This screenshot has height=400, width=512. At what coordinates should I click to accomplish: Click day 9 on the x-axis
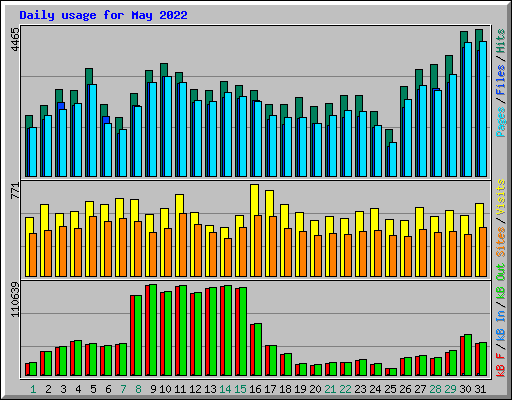tap(153, 389)
